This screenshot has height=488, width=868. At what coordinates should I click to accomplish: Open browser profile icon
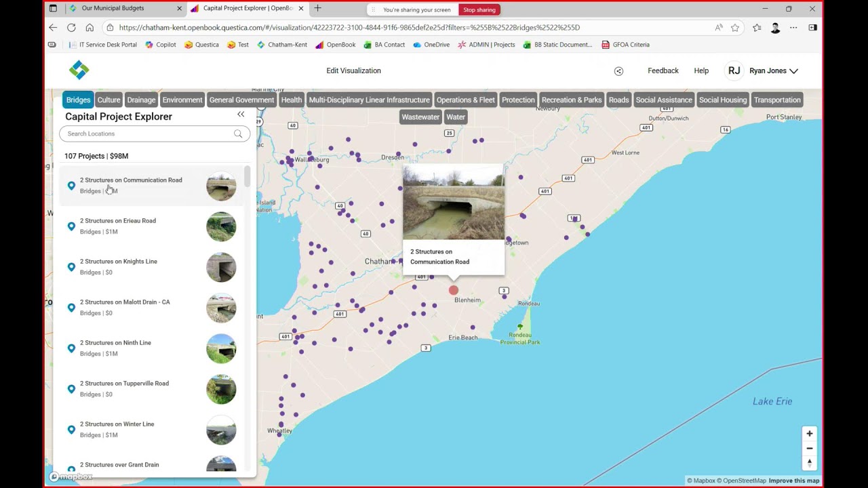[x=775, y=28]
